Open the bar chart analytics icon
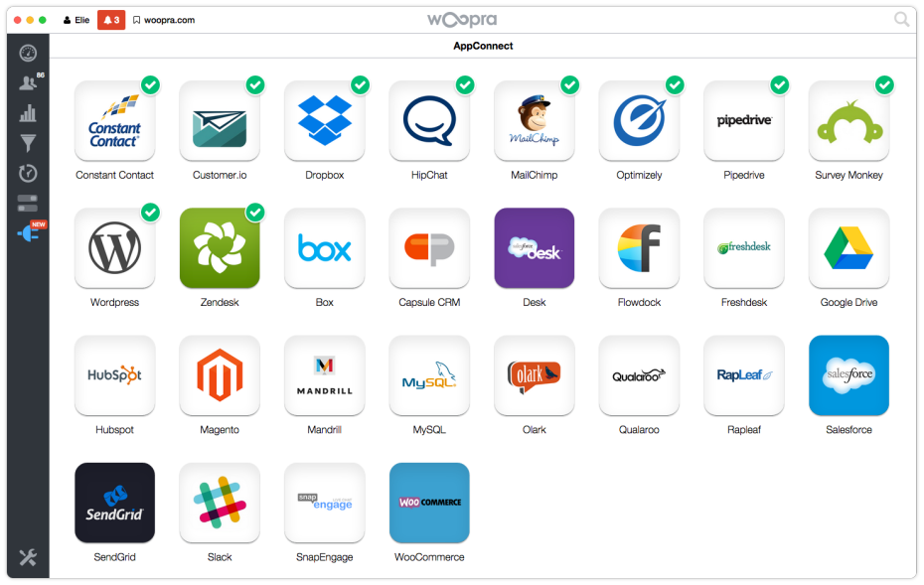This screenshot has width=924, height=585. coord(28,114)
